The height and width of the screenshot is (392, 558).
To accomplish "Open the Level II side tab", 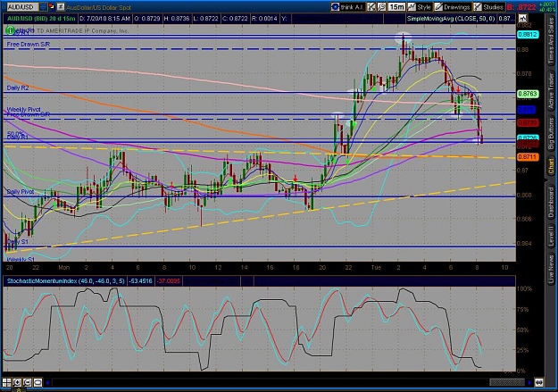I will point(551,236).
